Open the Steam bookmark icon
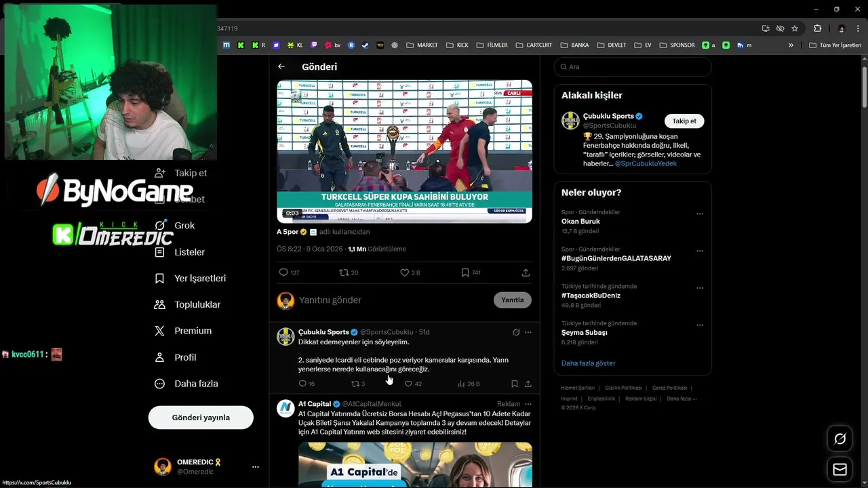868x488 pixels. (x=365, y=45)
